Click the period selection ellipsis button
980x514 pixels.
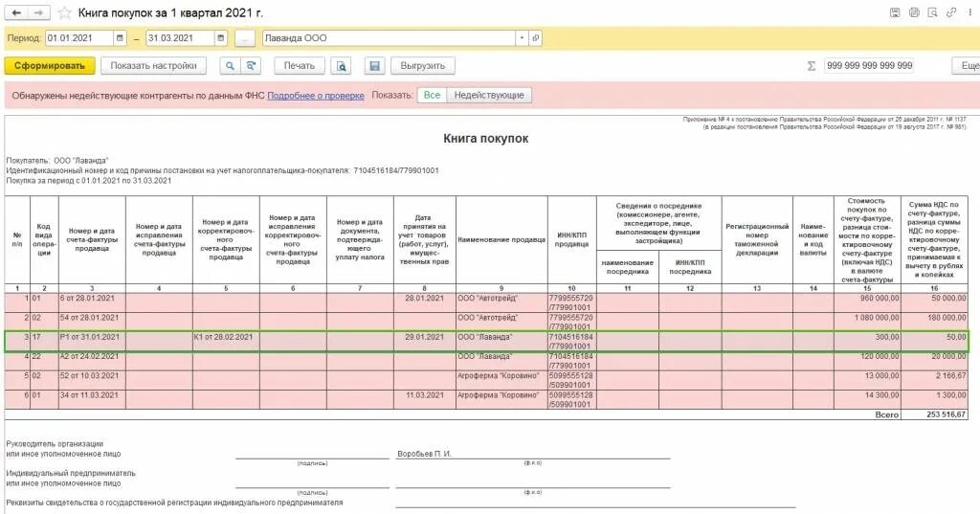click(245, 38)
